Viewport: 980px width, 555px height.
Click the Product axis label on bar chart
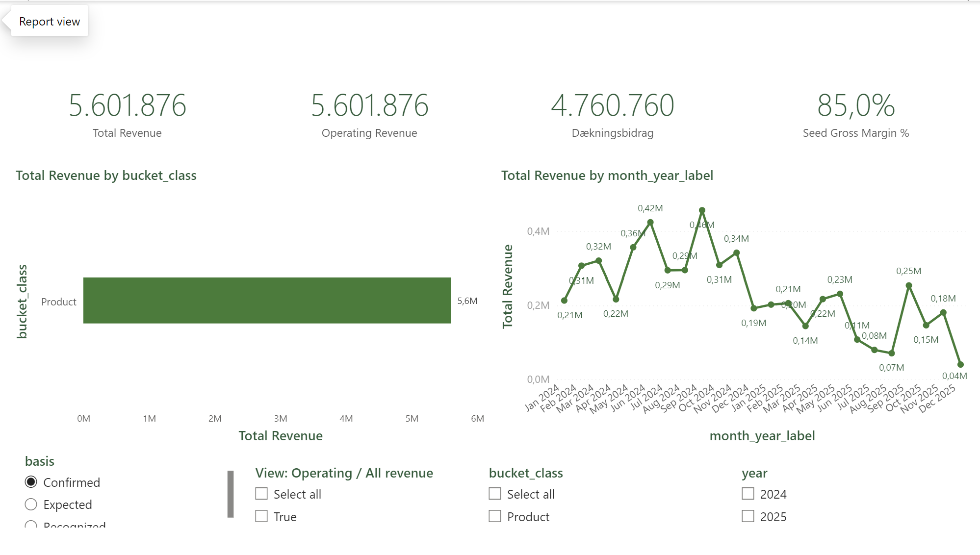(59, 302)
